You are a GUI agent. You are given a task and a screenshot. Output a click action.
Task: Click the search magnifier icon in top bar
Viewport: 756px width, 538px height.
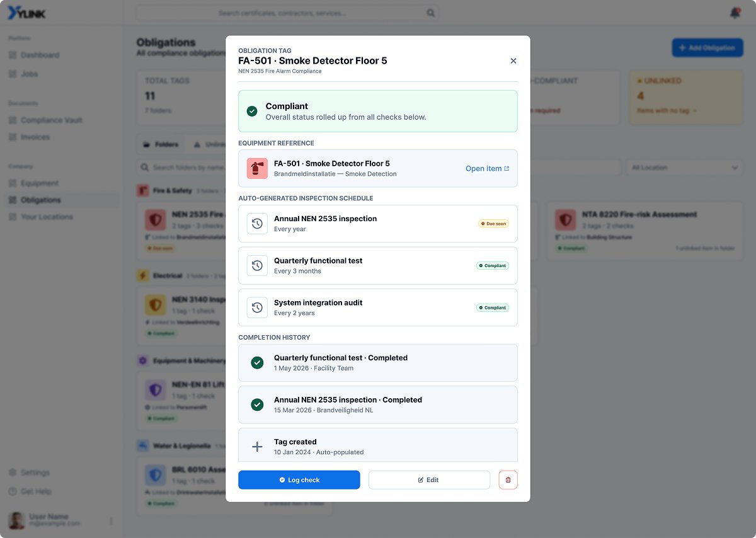431,13
